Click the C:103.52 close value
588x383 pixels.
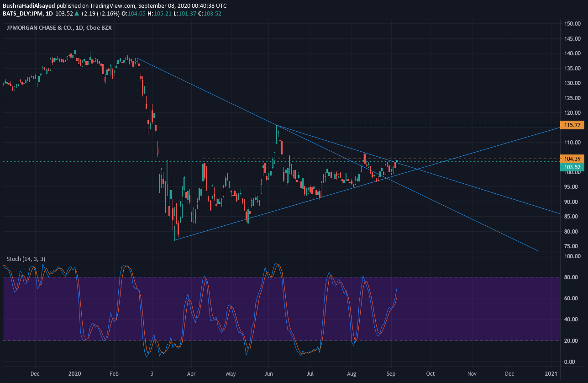(x=209, y=14)
